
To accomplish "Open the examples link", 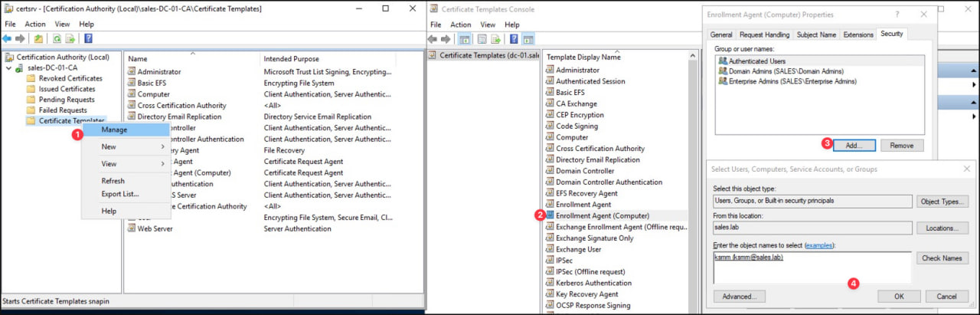I will 818,245.
